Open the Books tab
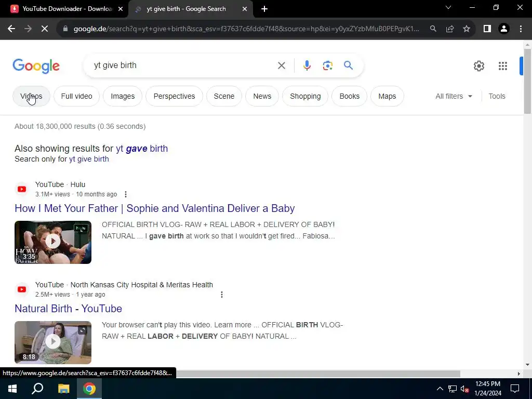The width and height of the screenshot is (532, 399). pos(350,96)
